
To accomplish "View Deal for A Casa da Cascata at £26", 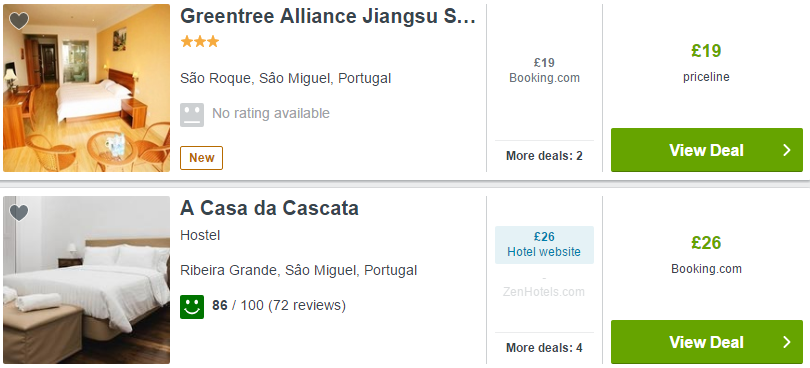I will pyautogui.click(x=707, y=342).
